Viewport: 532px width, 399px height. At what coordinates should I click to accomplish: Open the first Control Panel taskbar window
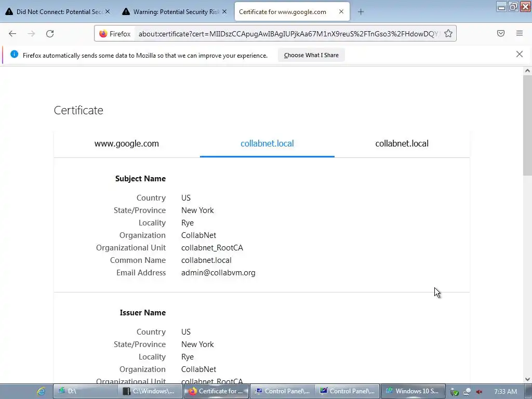[x=282, y=391]
